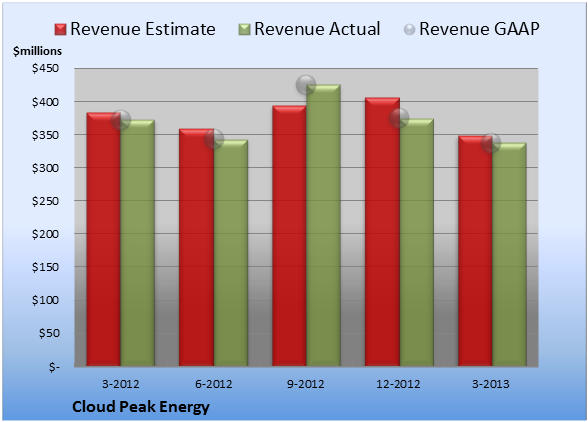The width and height of the screenshot is (588, 422).
Task: Click the '$150' axis value
Action: coord(45,267)
